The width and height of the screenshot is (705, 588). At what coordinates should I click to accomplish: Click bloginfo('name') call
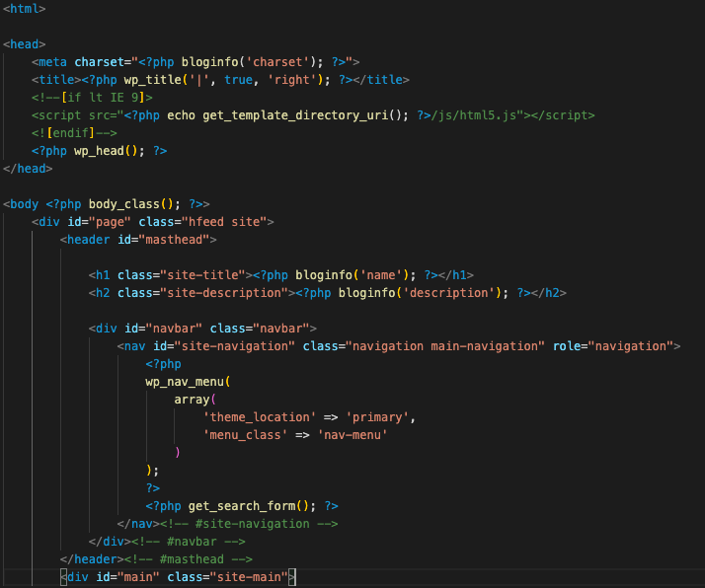click(x=352, y=275)
